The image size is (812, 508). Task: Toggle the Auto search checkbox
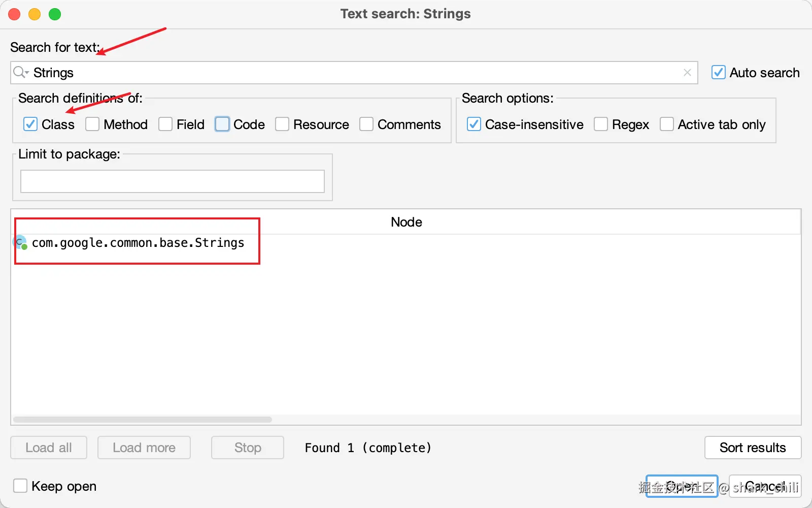(x=719, y=73)
